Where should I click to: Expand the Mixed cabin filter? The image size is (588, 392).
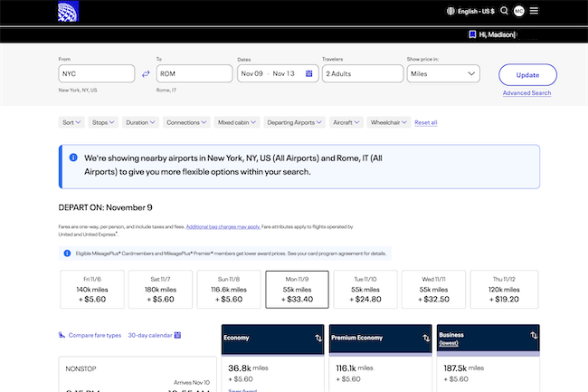pos(237,122)
